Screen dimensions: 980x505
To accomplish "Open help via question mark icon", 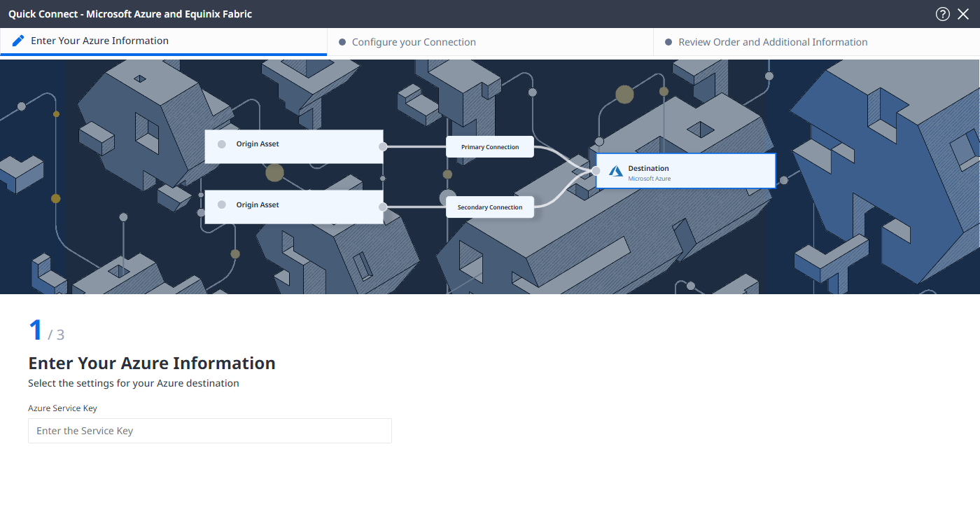I will click(943, 14).
